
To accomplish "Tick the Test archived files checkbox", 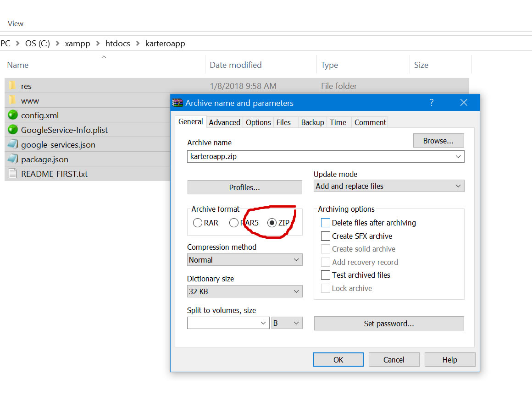I will [x=326, y=275].
